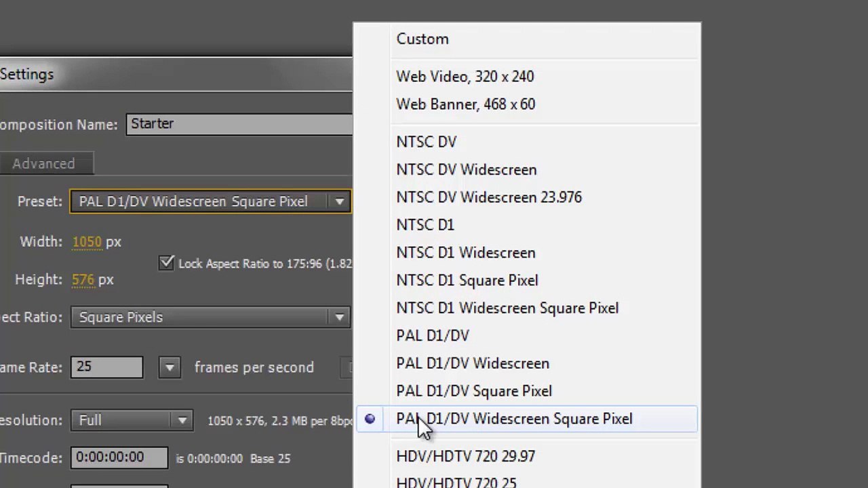Expand Pixel Aspect Ratio Square Pixels dropdown
Image resolution: width=868 pixels, height=488 pixels.
339,317
